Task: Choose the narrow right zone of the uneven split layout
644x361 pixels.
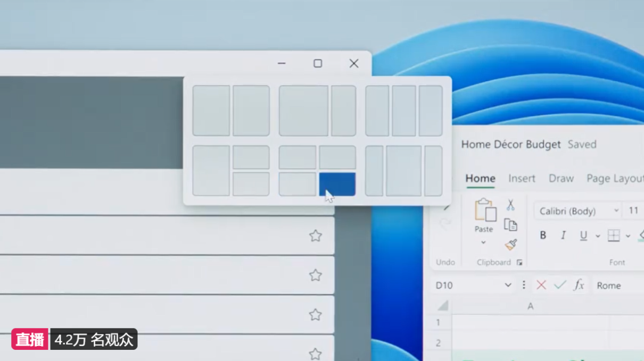Action: [x=344, y=111]
